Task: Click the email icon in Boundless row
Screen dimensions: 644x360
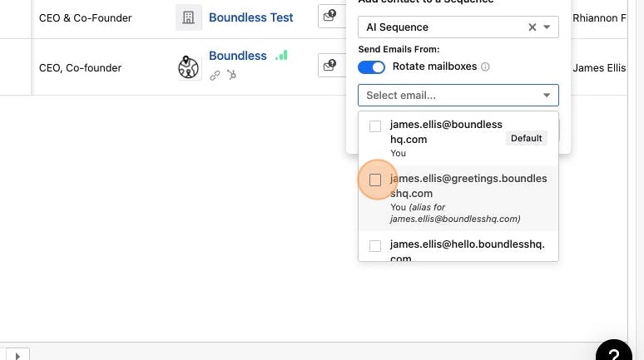Action: point(329,65)
